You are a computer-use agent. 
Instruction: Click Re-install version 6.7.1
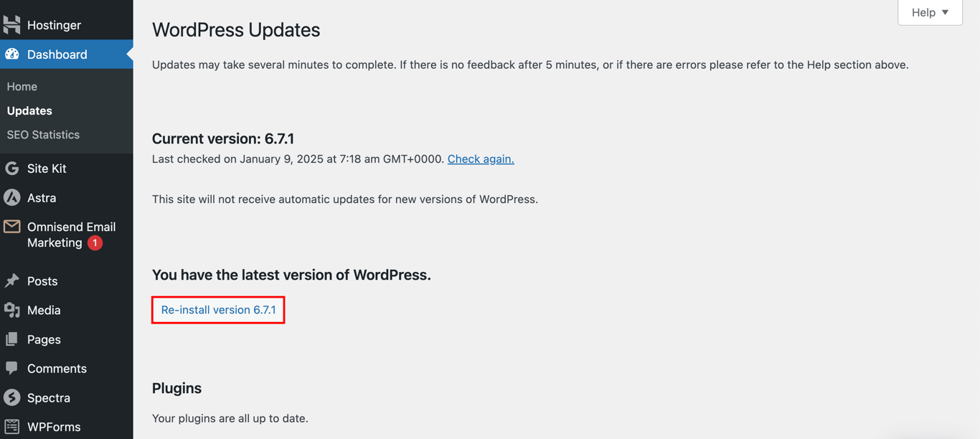coord(217,310)
